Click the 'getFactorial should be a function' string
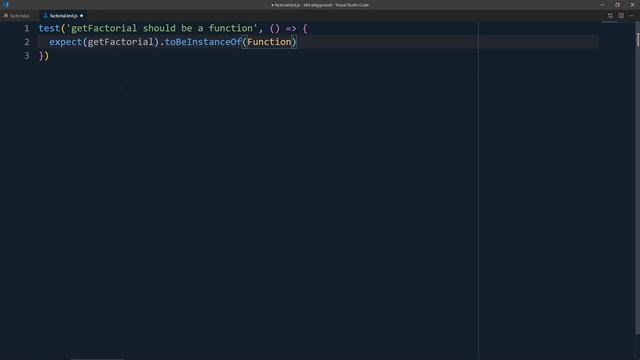The image size is (640, 360). (162, 28)
